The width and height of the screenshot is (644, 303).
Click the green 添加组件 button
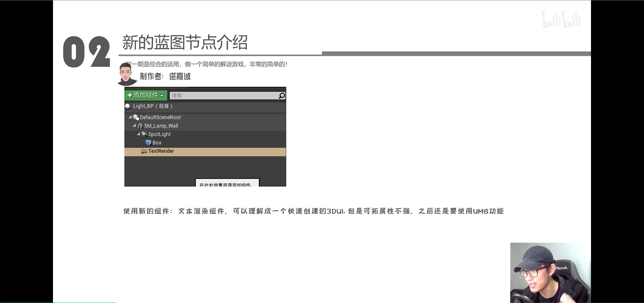point(145,95)
